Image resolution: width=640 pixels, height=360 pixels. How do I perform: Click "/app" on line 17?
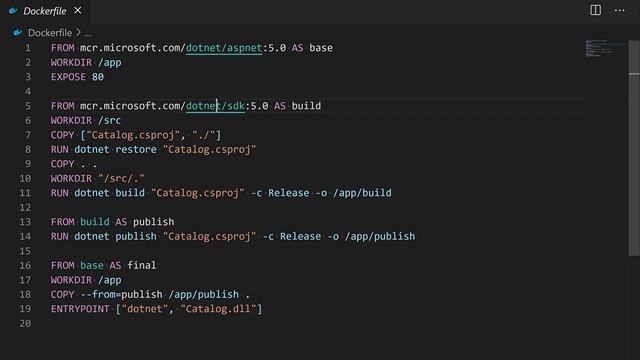point(109,280)
